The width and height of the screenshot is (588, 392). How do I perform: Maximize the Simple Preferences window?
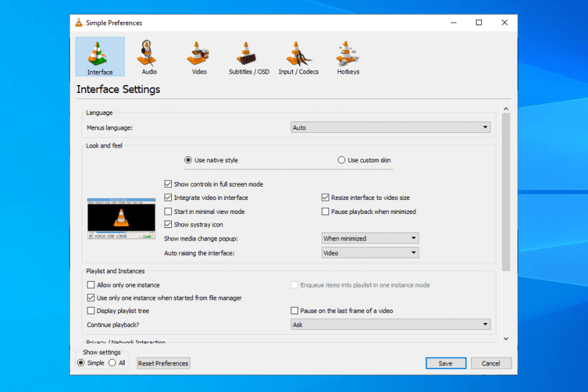click(479, 23)
